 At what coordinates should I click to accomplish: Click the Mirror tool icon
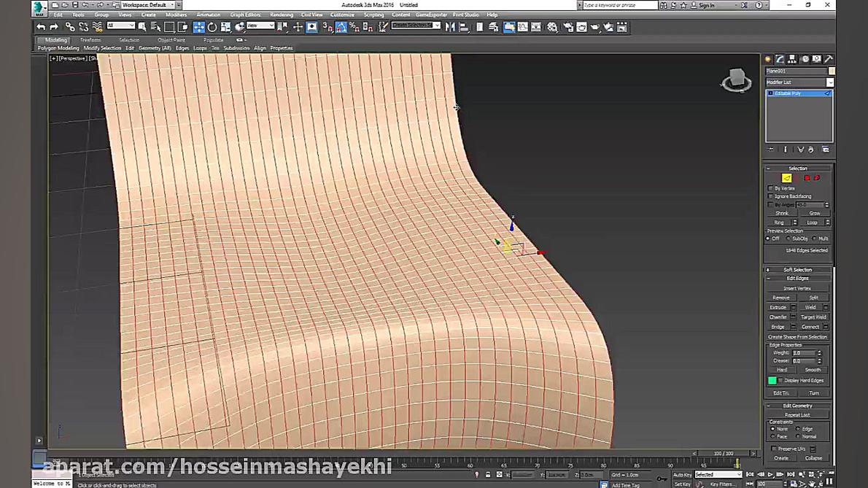tap(450, 26)
